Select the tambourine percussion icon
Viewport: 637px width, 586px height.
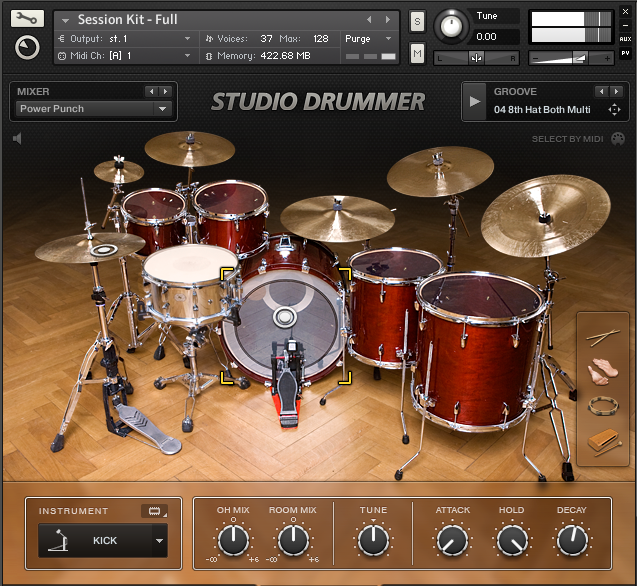603,406
